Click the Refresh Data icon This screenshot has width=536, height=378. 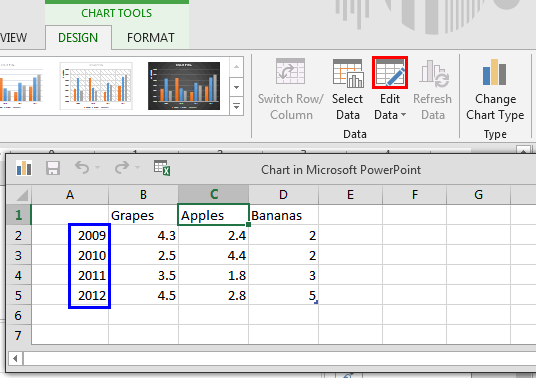433,73
